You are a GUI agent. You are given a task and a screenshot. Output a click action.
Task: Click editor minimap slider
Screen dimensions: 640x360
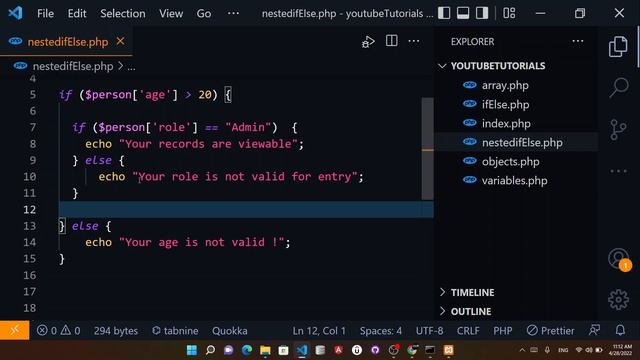pyautogui.click(x=427, y=149)
